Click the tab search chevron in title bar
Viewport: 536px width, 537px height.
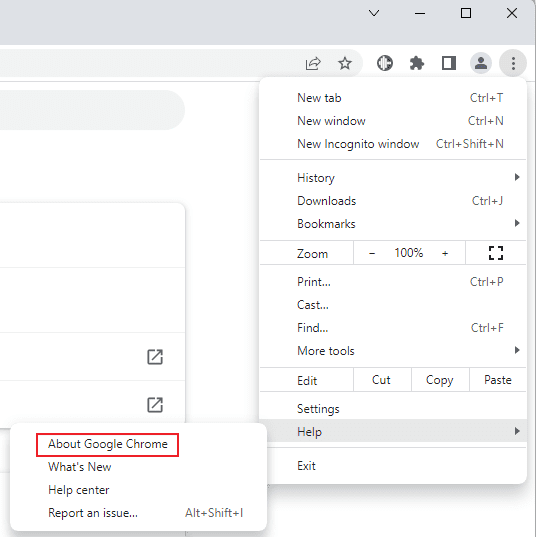[374, 13]
